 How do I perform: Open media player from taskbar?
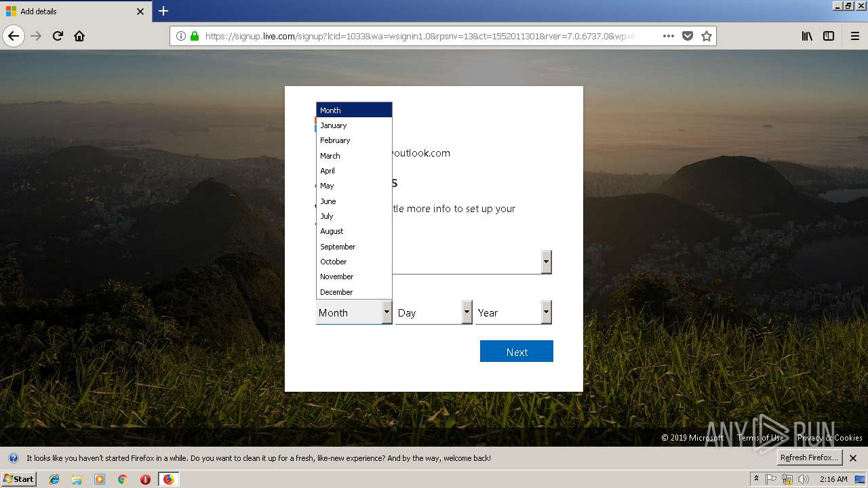(x=100, y=479)
